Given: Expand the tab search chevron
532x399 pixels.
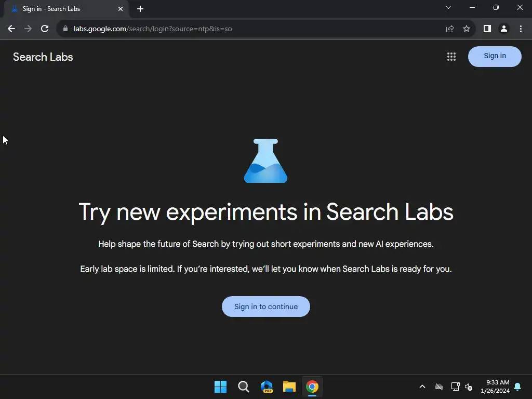Looking at the screenshot, I should [448, 7].
